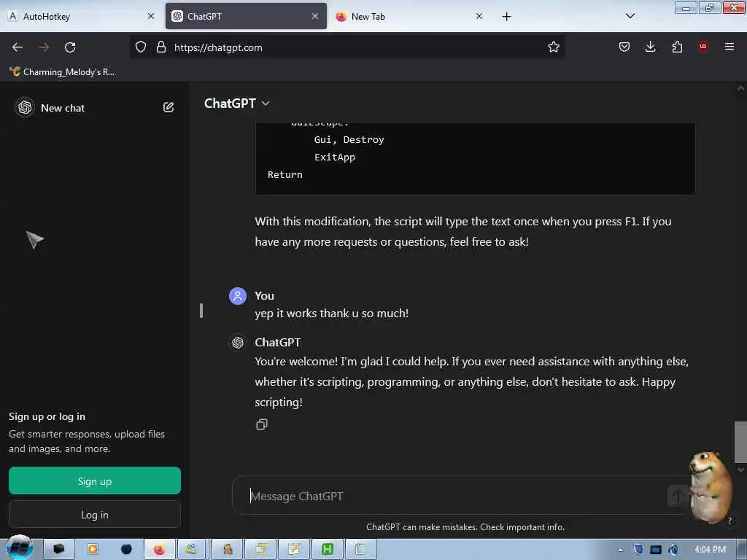View site security via padlock icon
This screenshot has width=747, height=560.
pyautogui.click(x=161, y=47)
